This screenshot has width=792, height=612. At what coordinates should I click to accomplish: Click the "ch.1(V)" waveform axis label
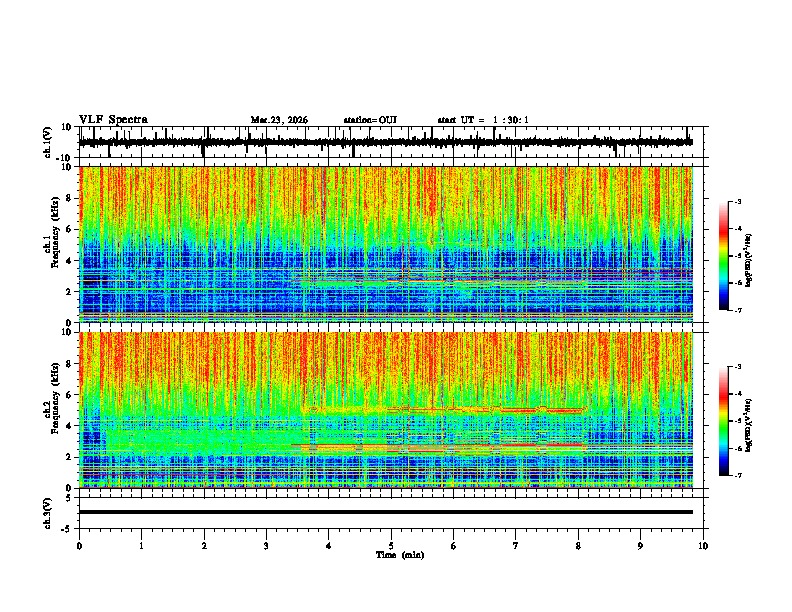click(48, 142)
